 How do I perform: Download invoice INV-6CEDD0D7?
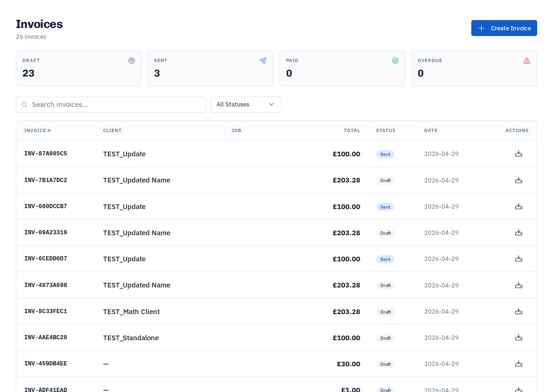pyautogui.click(x=518, y=259)
